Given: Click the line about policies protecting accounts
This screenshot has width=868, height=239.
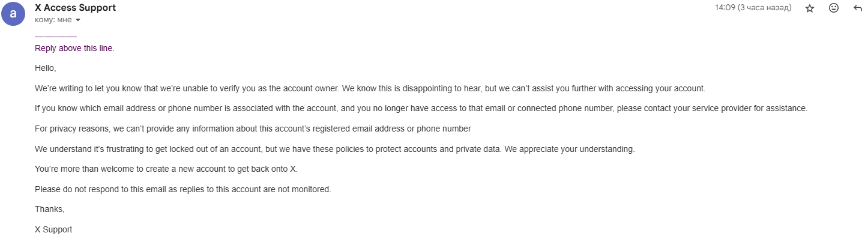Looking at the screenshot, I should click(334, 149).
